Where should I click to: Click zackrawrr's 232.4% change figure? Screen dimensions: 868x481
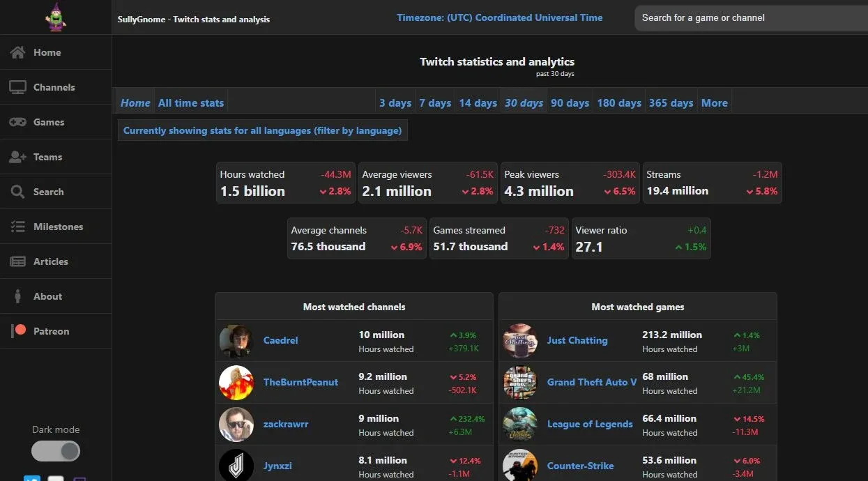click(467, 419)
